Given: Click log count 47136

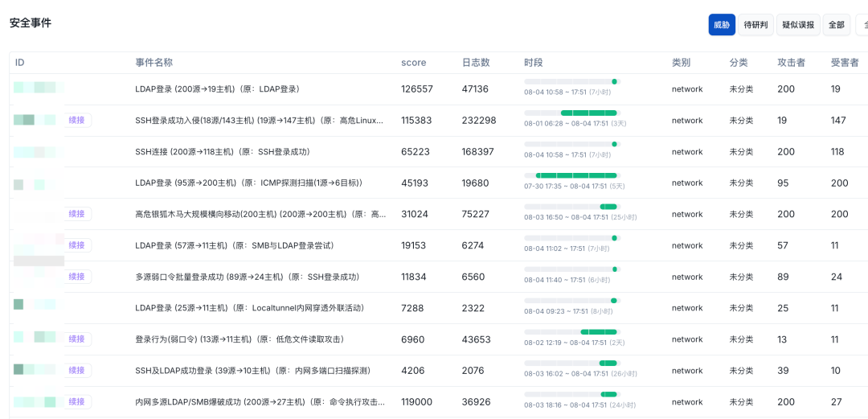Looking at the screenshot, I should [475, 88].
